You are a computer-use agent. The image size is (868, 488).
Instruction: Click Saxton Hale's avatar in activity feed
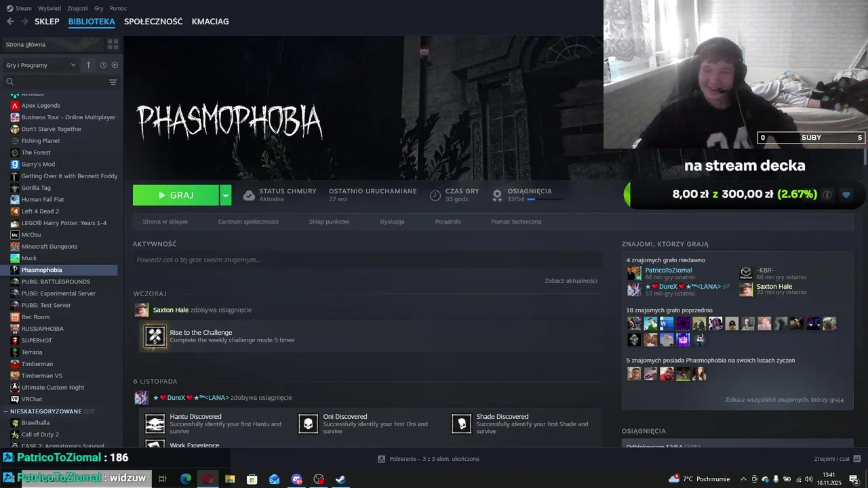point(141,310)
